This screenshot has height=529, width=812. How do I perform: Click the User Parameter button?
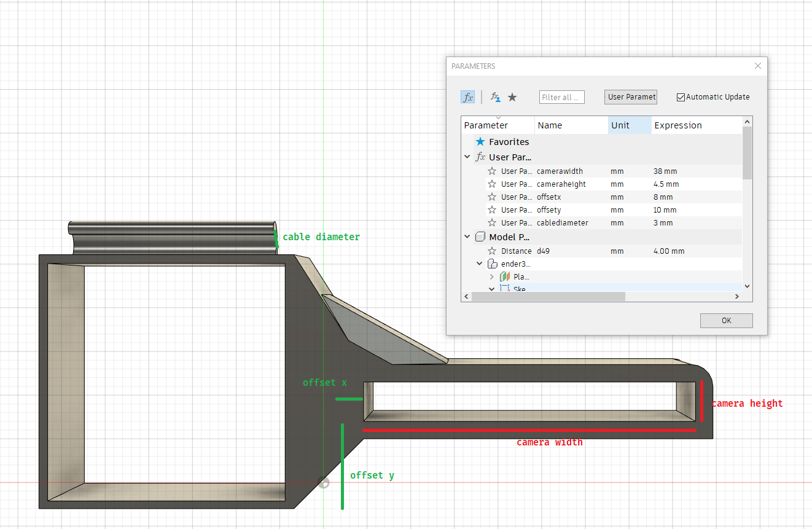point(631,97)
